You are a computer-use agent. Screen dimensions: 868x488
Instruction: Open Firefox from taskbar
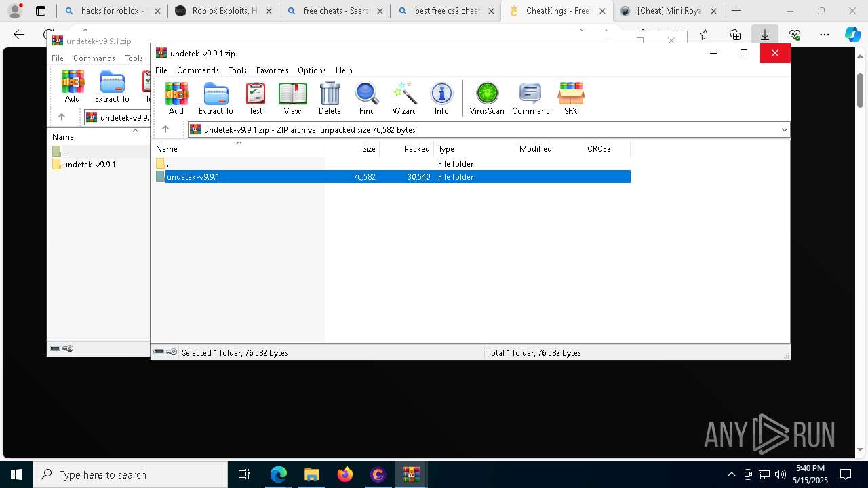[x=345, y=474]
